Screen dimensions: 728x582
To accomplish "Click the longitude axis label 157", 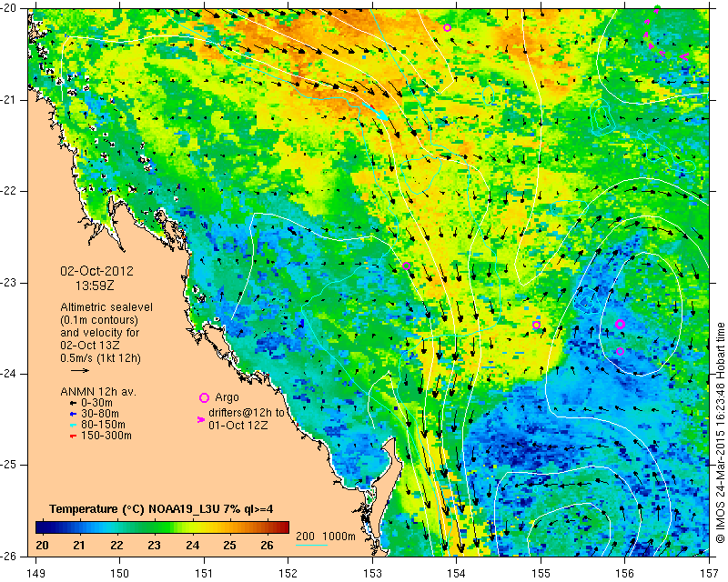I will click(709, 573).
